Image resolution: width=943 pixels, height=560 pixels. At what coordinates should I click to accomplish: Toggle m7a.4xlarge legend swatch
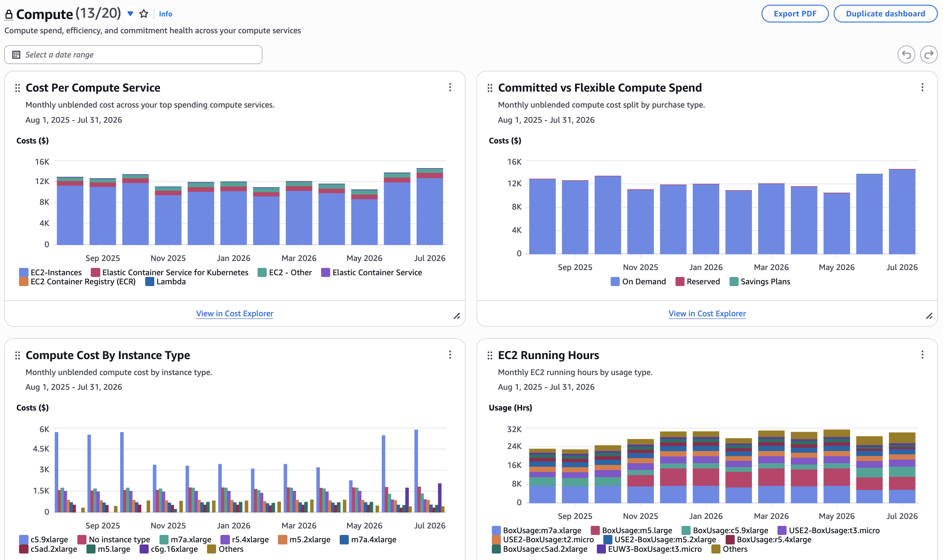[x=344, y=539]
